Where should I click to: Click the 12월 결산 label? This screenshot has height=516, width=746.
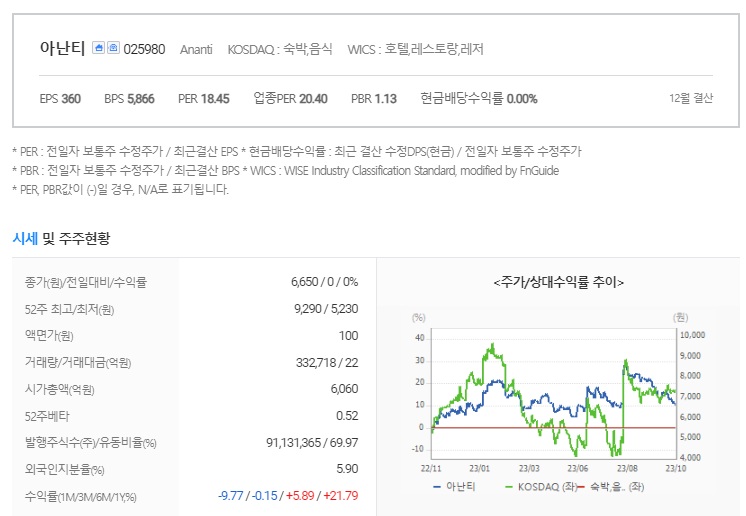point(691,98)
